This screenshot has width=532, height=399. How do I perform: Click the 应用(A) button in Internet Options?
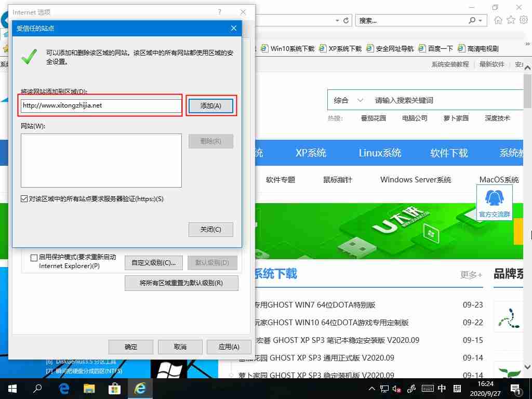tap(229, 347)
